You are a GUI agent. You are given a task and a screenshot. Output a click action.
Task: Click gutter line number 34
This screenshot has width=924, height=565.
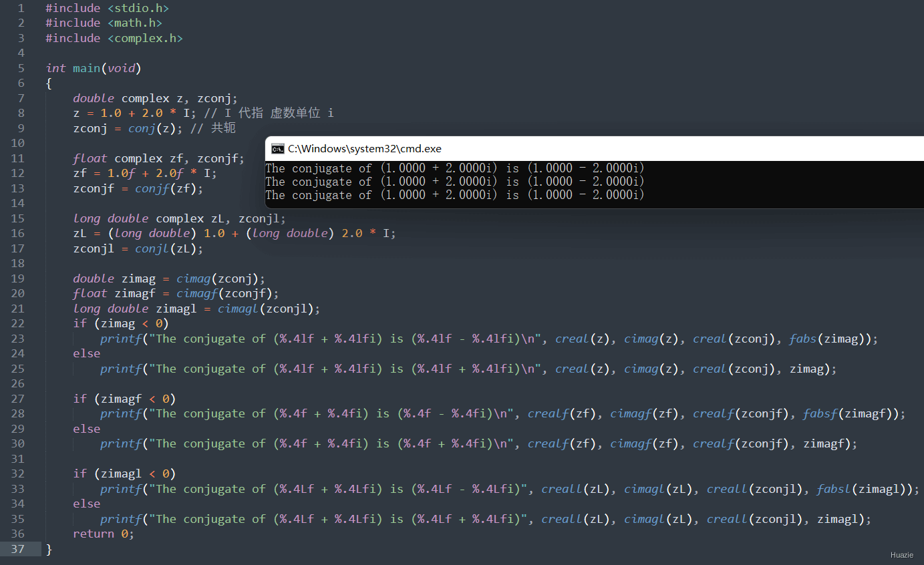tap(17, 504)
